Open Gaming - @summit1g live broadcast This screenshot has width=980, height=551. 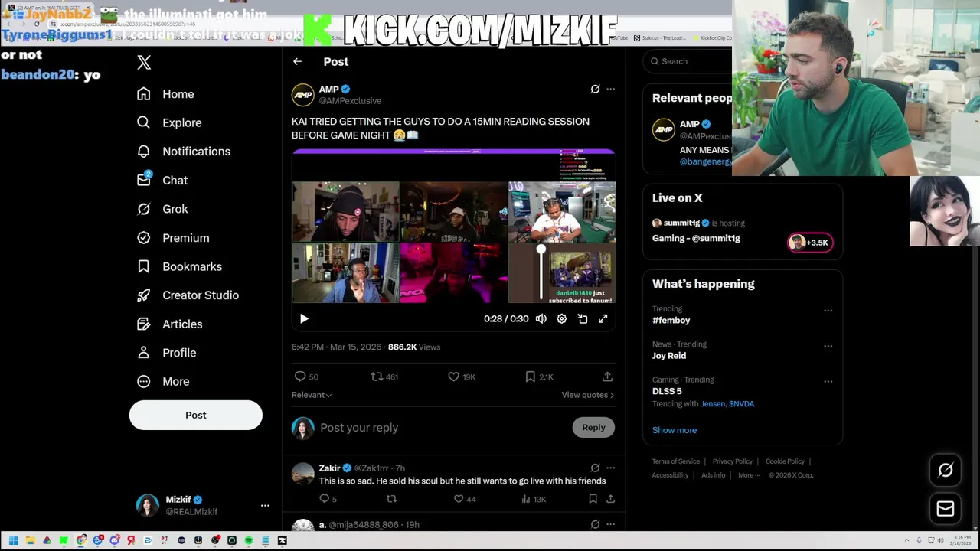pos(696,239)
